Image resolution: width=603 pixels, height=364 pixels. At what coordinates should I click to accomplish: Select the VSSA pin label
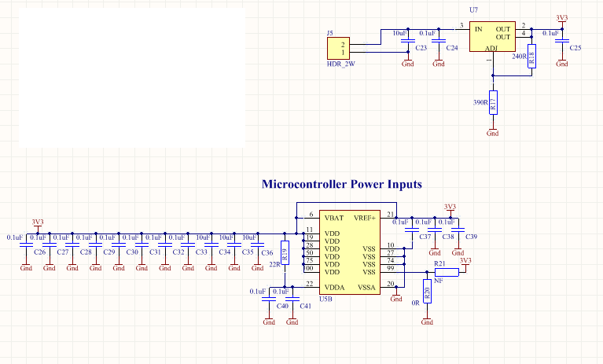tap(366, 288)
